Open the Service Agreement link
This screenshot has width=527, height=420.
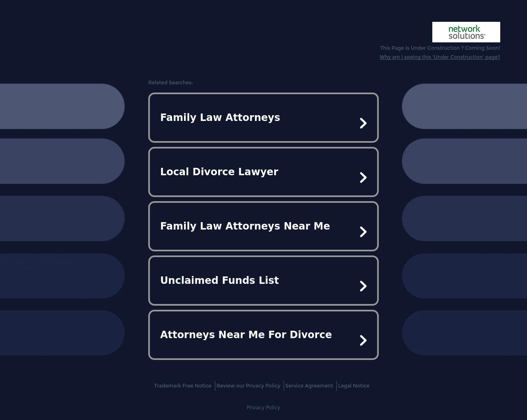(309, 386)
